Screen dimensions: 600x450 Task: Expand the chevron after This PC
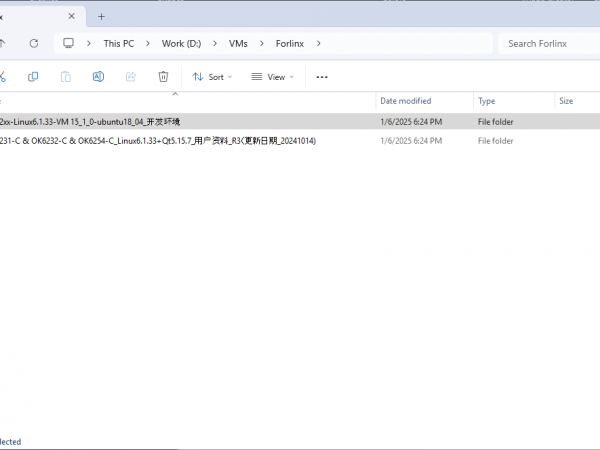pos(146,44)
